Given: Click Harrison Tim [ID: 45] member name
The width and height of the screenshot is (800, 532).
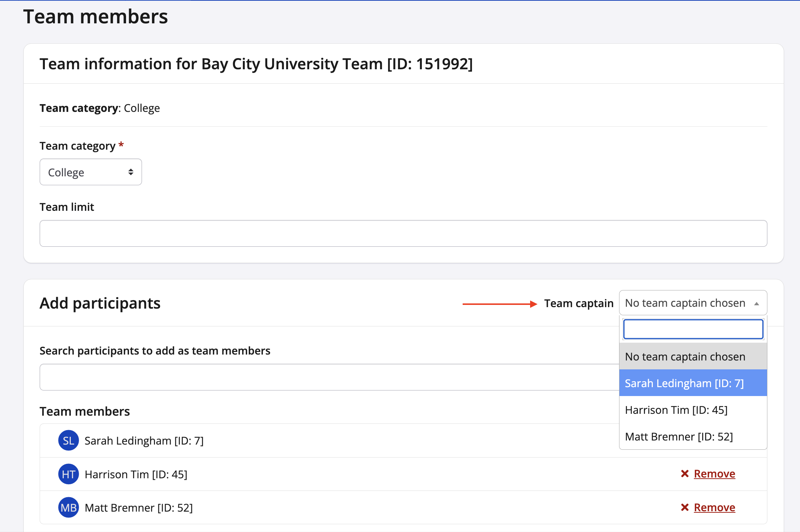Looking at the screenshot, I should (x=136, y=475).
